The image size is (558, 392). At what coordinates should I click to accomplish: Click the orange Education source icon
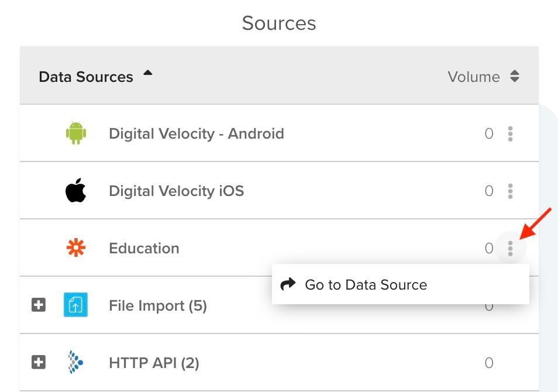tap(75, 248)
